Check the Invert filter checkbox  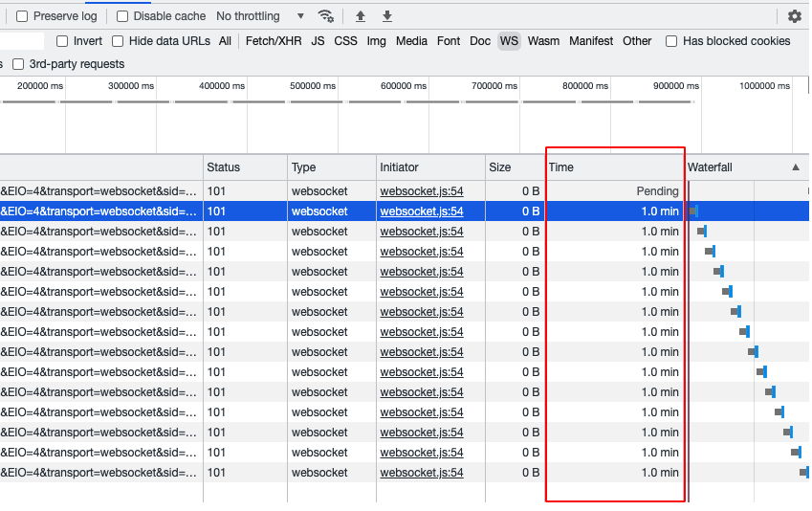(62, 41)
